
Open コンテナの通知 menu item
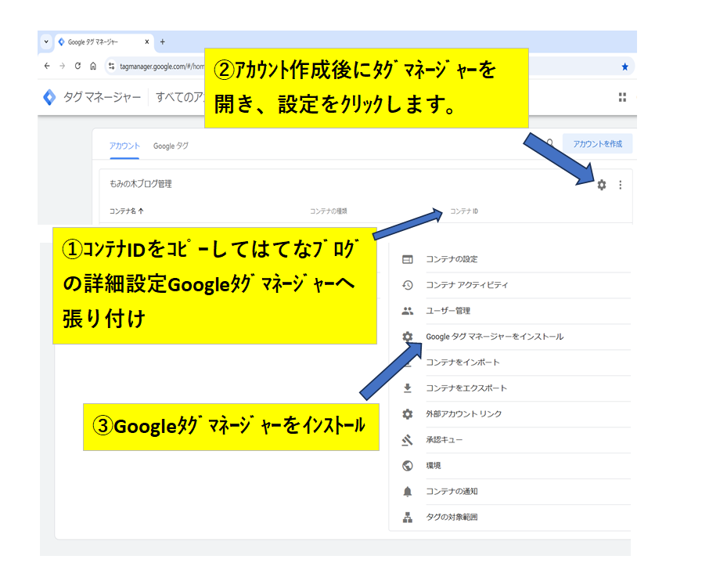coord(452,492)
